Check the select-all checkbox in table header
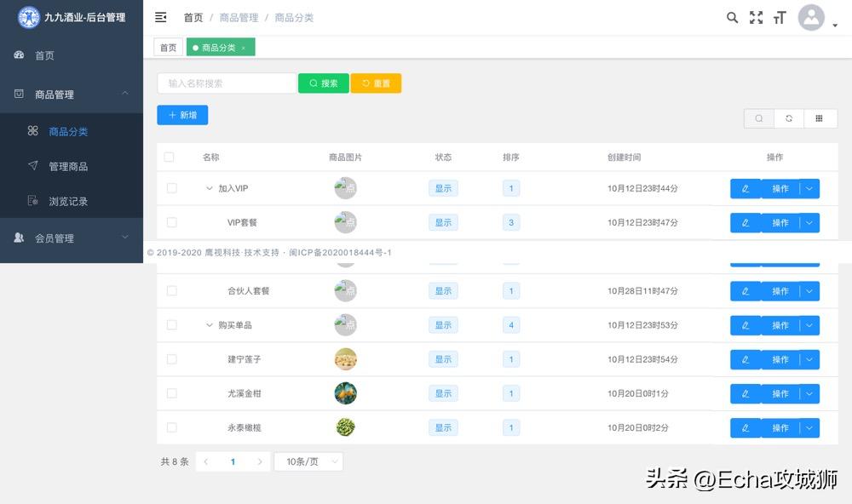 [x=168, y=157]
